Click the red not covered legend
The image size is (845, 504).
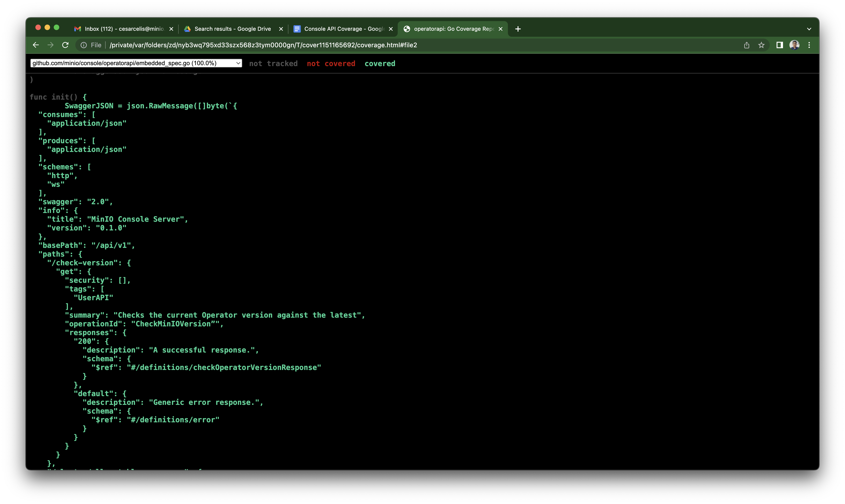pyautogui.click(x=331, y=64)
